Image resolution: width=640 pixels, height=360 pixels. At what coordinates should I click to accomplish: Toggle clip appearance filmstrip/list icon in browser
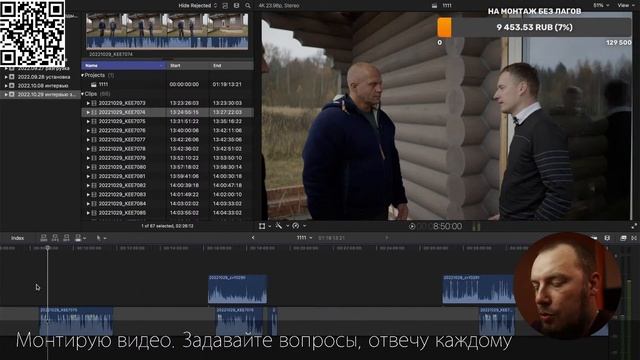point(225,6)
